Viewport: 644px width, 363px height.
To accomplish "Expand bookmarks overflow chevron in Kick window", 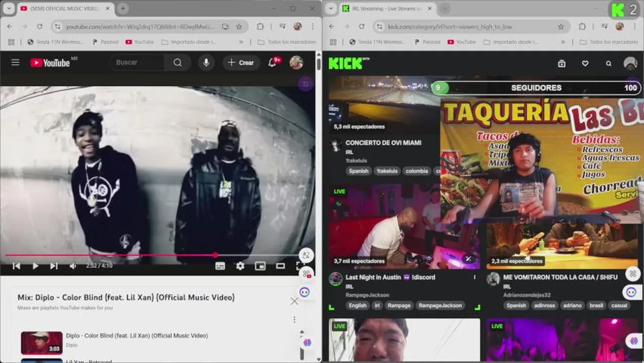I will pos(563,42).
